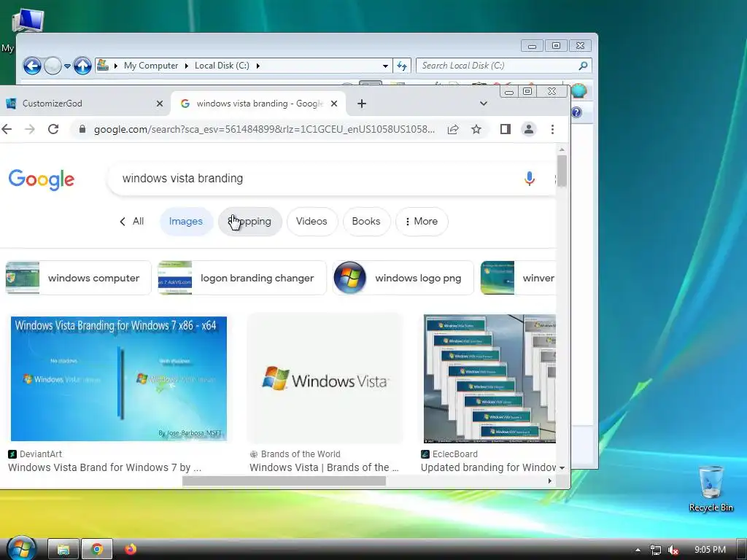
Task: Click the Google search text field
Action: coord(314,178)
